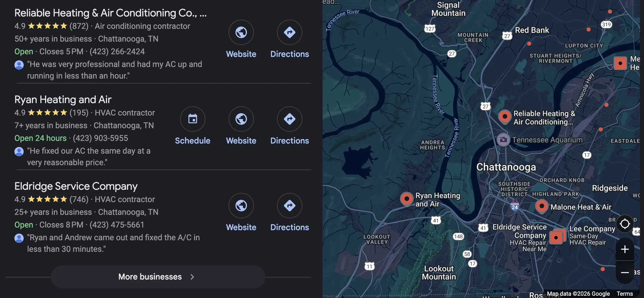The image size is (644, 298).
Task: Open the Ryan Heating and Air listing
Action: pos(63,100)
